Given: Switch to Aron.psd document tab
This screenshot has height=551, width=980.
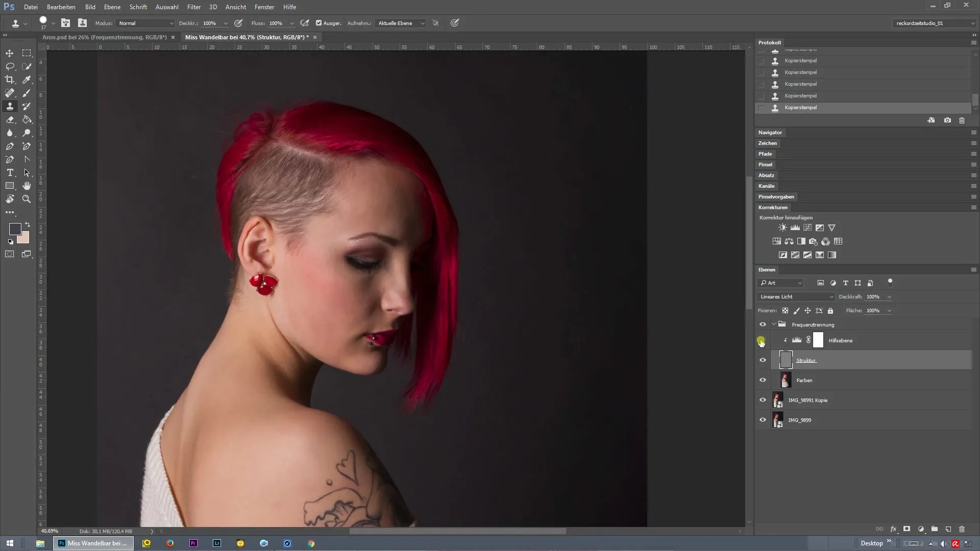Looking at the screenshot, I should [x=105, y=37].
